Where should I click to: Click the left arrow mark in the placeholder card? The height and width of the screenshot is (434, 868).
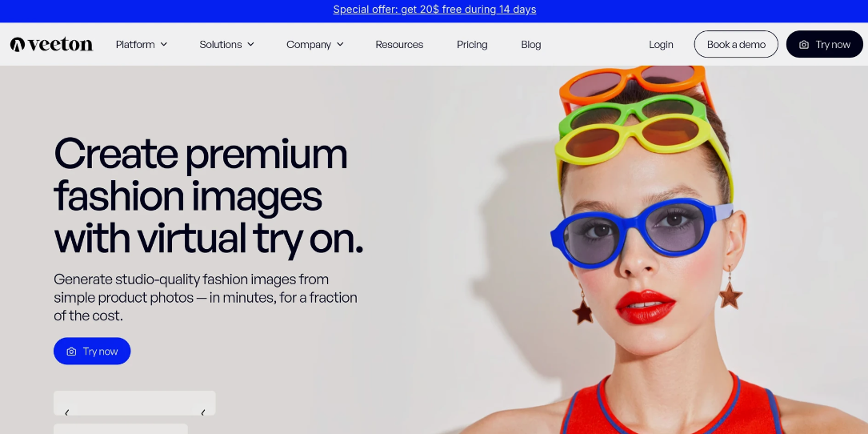[66, 412]
